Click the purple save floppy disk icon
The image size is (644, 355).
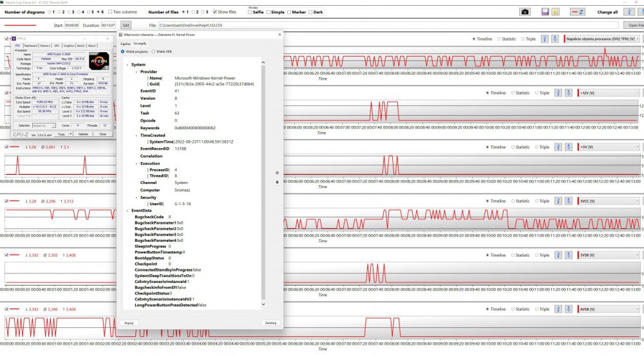(x=545, y=12)
